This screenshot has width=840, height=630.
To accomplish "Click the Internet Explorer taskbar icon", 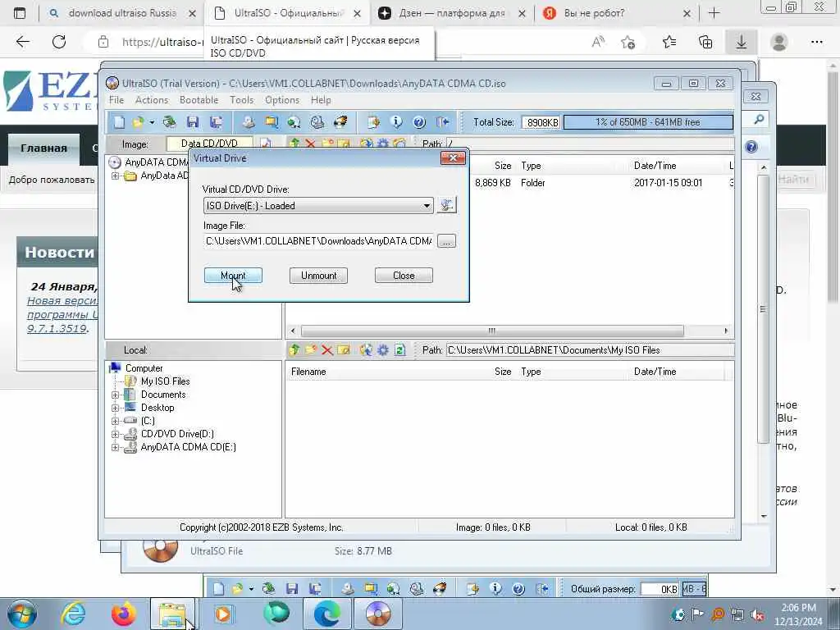I will tap(73, 614).
